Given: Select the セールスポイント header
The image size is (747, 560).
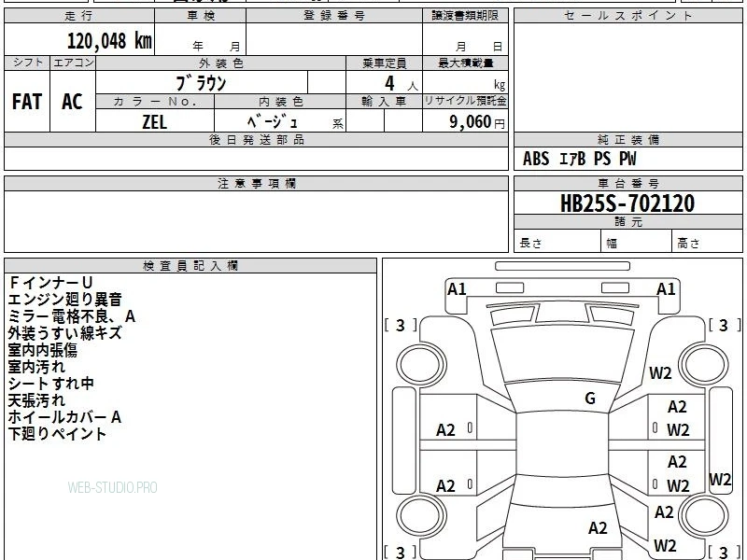Looking at the screenshot, I should pos(627,16).
